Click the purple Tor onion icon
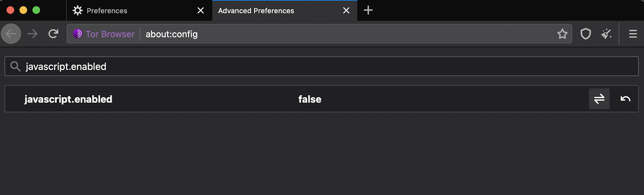Image resolution: width=644 pixels, height=195 pixels. point(78,34)
